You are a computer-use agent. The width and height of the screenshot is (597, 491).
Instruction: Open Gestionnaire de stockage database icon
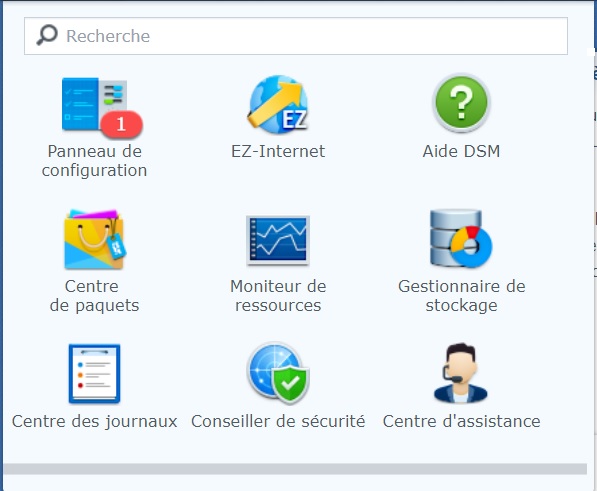[x=461, y=239]
